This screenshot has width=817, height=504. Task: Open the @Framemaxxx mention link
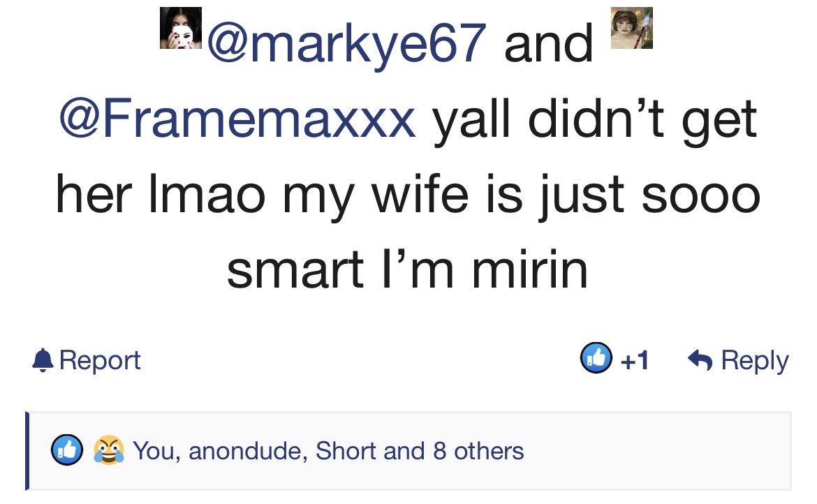[x=237, y=119]
